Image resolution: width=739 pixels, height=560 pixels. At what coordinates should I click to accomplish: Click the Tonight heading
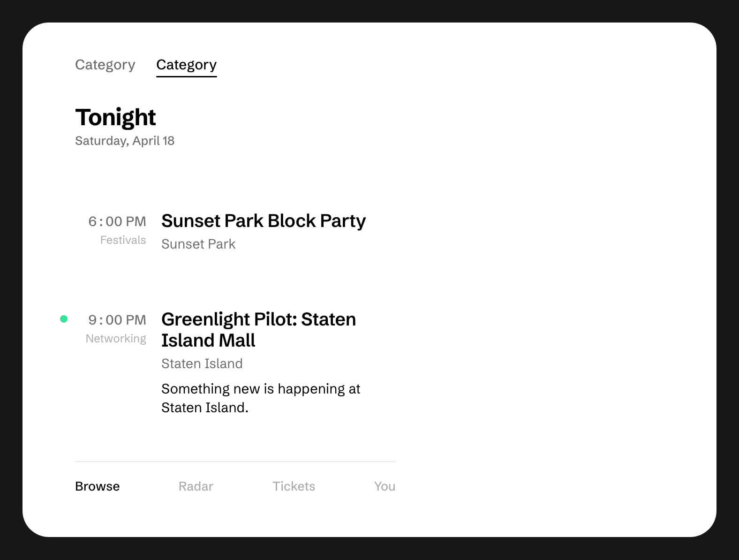[x=115, y=117]
